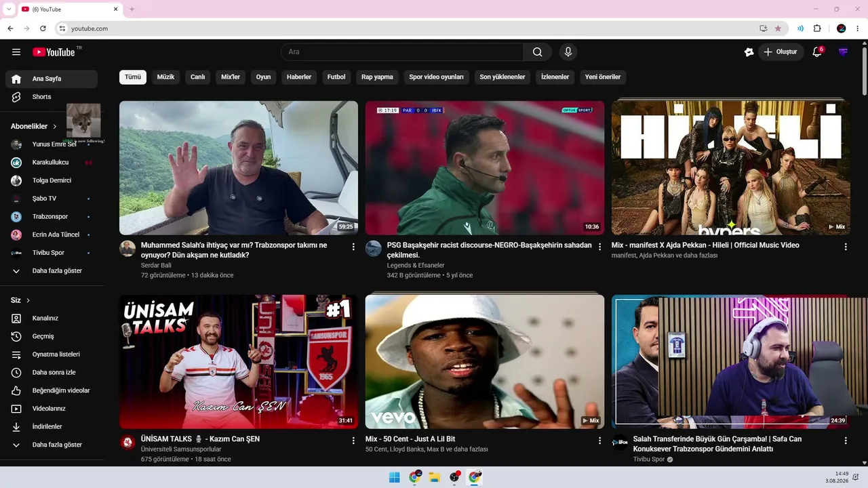Image resolution: width=868 pixels, height=488 pixels.
Task: Expand more subscriptions below Tivibu Spor
Action: [52, 271]
